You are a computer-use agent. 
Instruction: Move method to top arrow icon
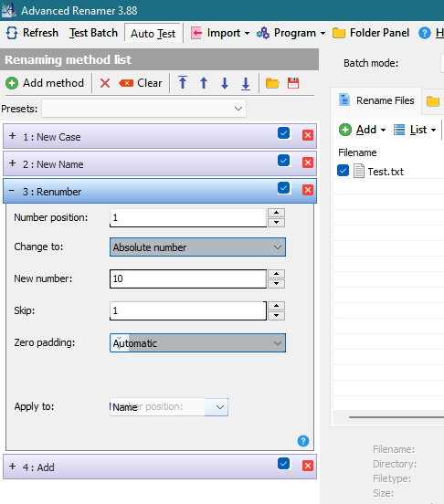(x=183, y=82)
